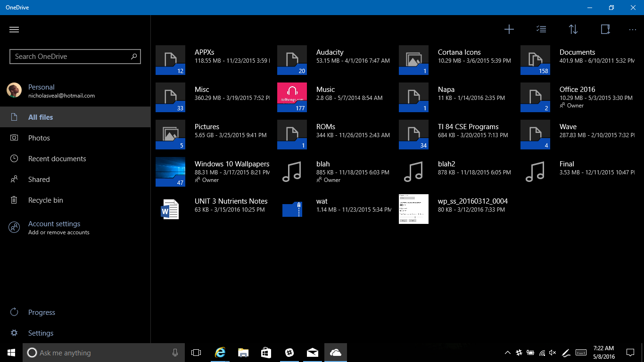Click the magnifier icon in search box
Image resolution: width=644 pixels, height=362 pixels.
point(134,57)
